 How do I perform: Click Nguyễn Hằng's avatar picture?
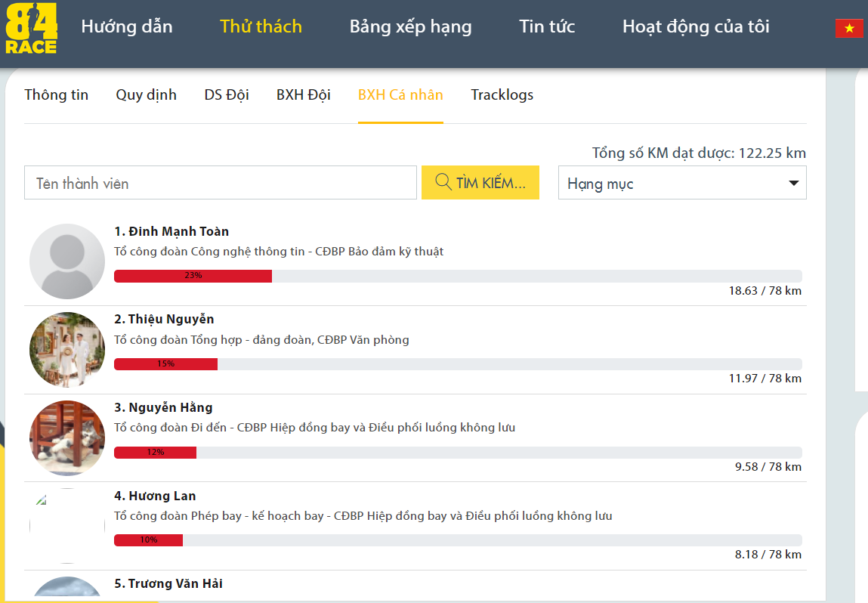click(x=67, y=438)
